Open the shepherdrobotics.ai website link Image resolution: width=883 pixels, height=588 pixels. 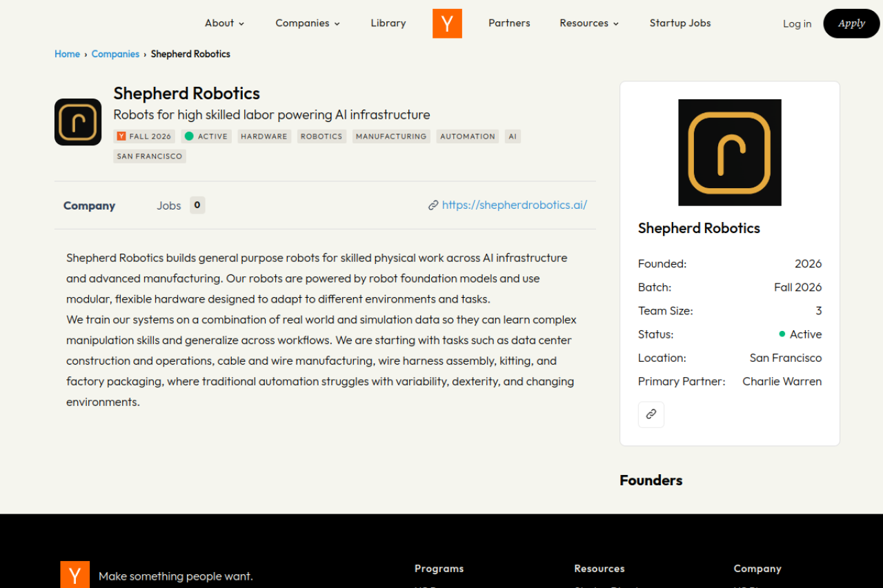point(515,205)
